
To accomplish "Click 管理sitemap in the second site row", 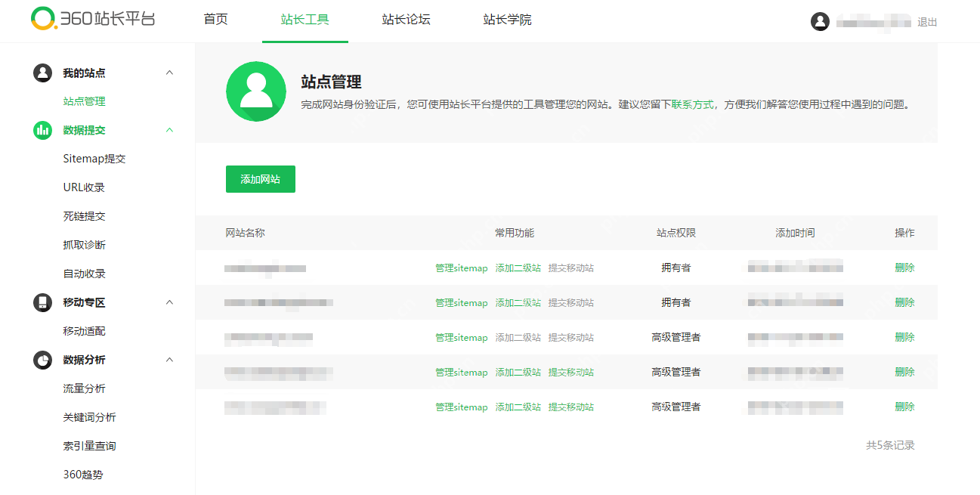I will click(x=462, y=303).
